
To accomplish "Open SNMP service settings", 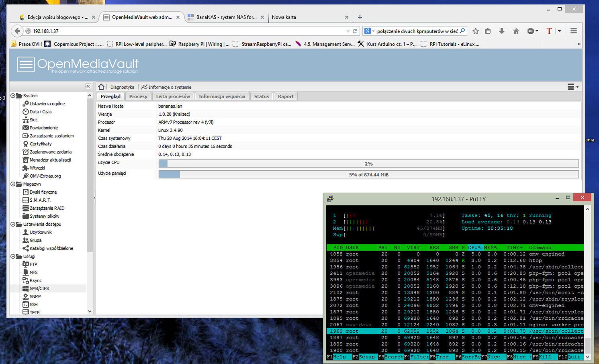I will 32,297.
